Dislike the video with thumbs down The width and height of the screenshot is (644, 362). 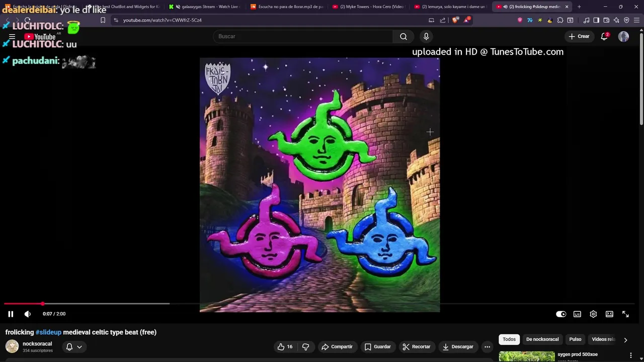[x=305, y=346]
